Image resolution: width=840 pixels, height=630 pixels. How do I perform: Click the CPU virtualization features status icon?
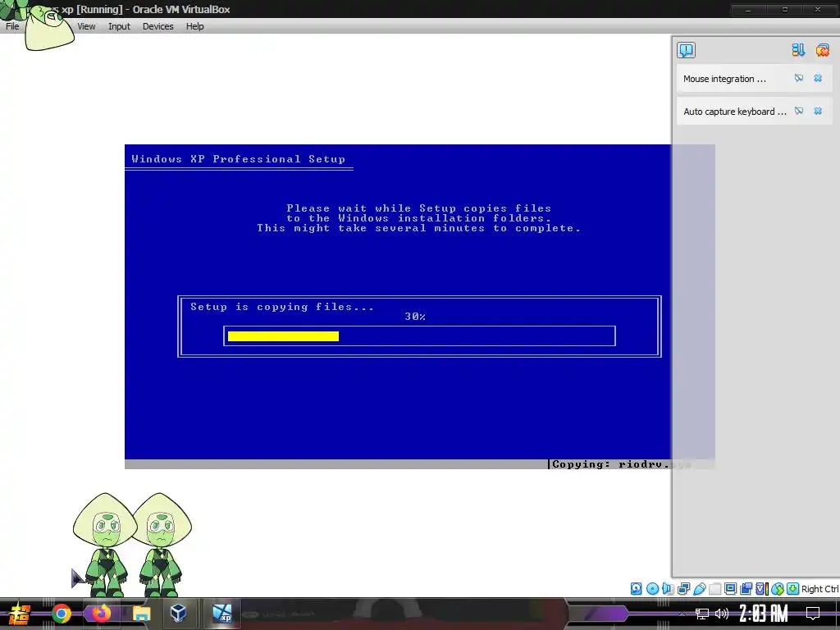762,589
